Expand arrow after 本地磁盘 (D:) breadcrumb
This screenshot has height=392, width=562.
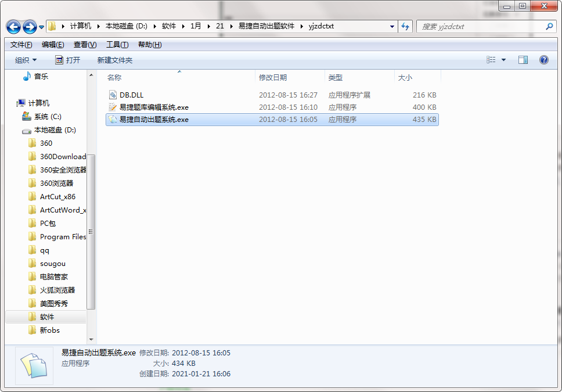pos(154,26)
